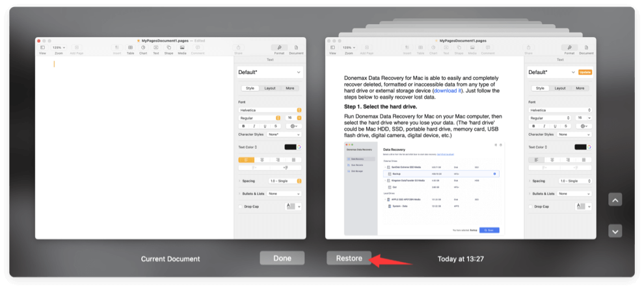The image size is (644, 288).
Task: Open the color wheel picker in the 13:27 version sidebar
Action: coord(589,147)
